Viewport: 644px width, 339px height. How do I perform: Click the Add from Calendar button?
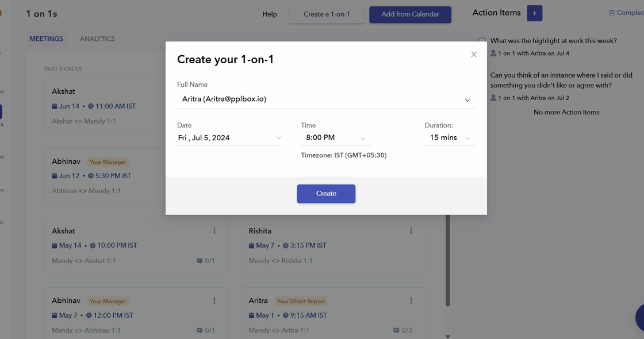(410, 14)
